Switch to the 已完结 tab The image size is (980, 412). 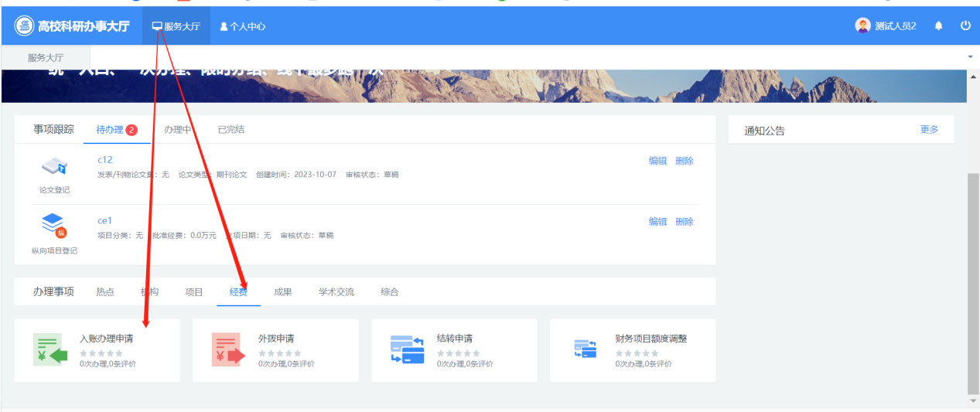230,130
